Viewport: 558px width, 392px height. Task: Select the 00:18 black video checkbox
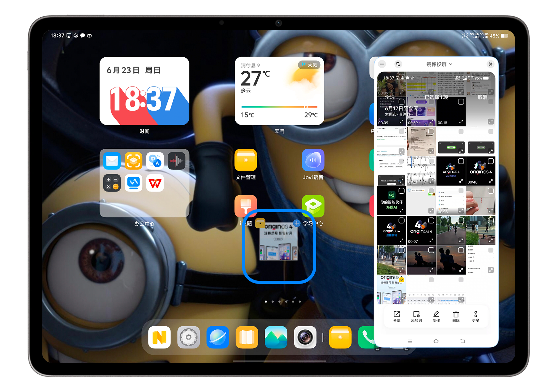tap(461, 102)
